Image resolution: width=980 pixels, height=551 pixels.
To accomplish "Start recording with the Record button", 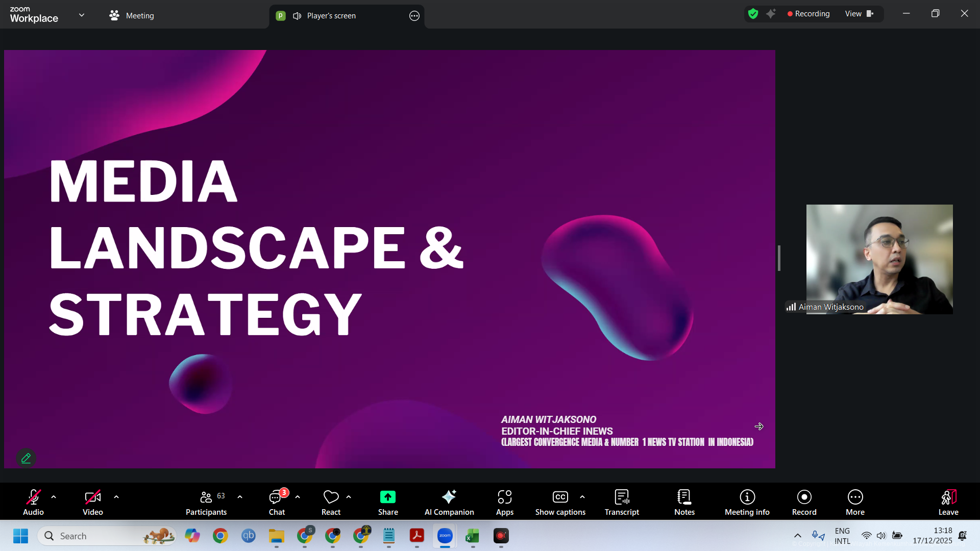I will pos(804,502).
